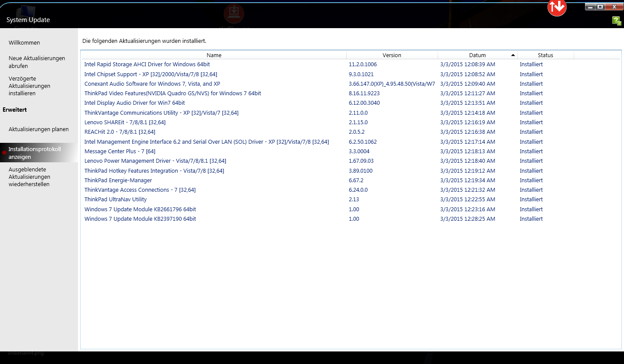Viewport: 624px width, 364px height.
Task: Click the Erweitert section heading
Action: coord(15,110)
